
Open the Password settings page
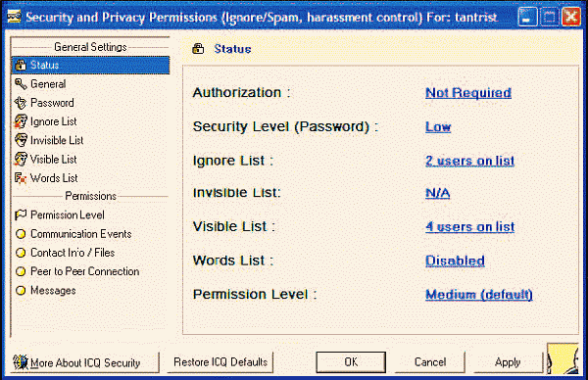pyautogui.click(x=52, y=103)
